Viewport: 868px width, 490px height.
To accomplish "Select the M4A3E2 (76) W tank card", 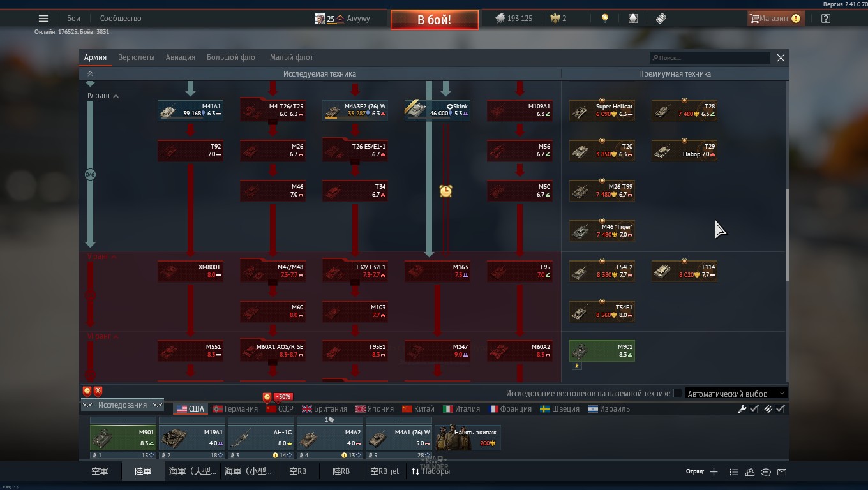I will tap(355, 110).
